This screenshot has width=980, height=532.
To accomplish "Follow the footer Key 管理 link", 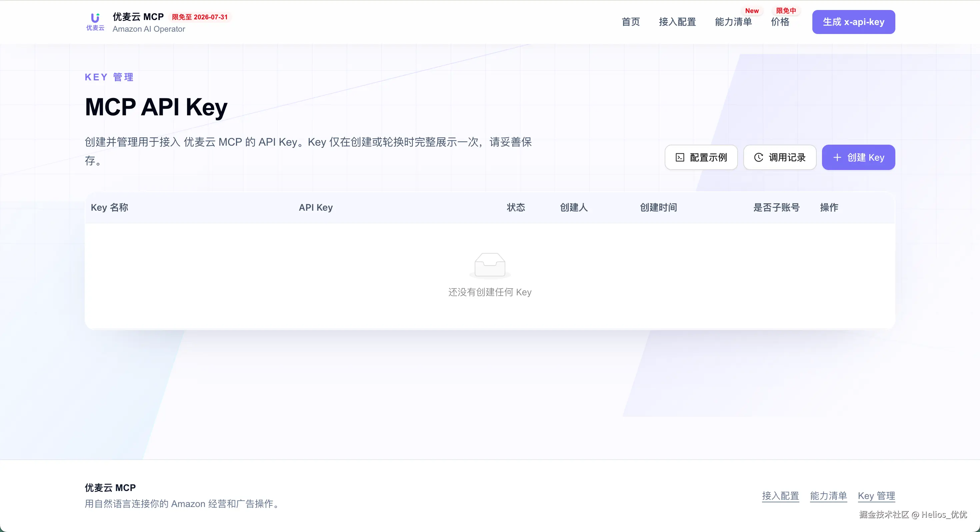I will pos(877,496).
